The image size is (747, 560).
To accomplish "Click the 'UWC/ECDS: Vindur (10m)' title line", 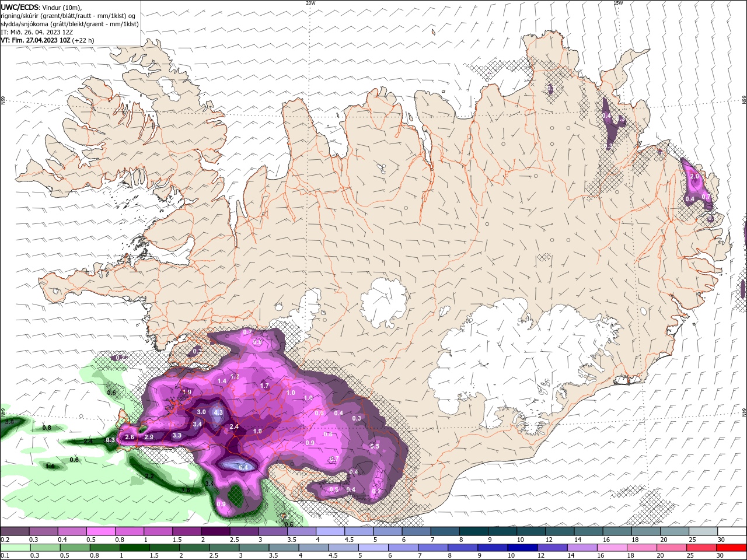I will (41, 7).
